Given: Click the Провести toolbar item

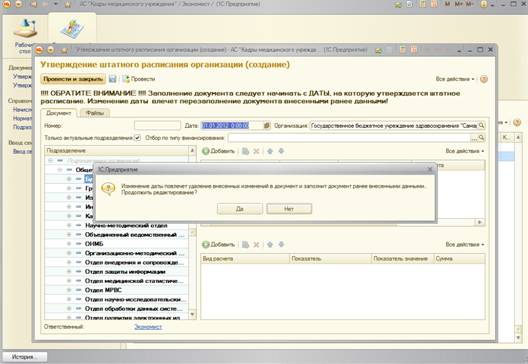Looking at the screenshot, I should 138,79.
